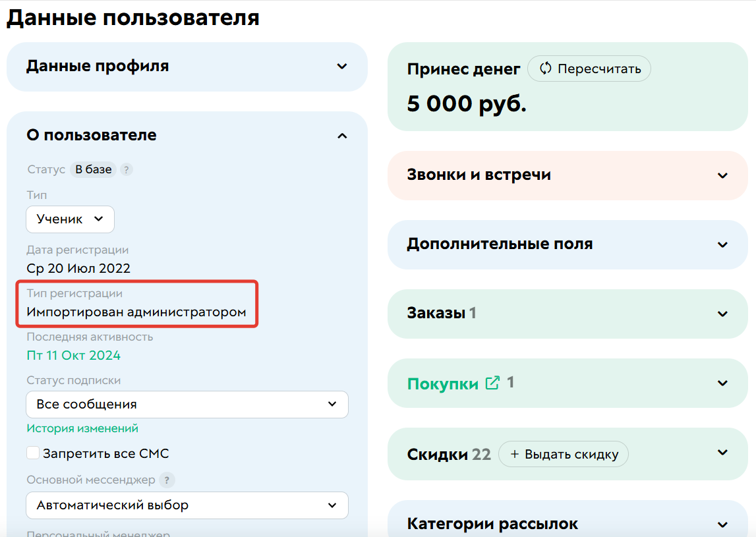Expand the «Дополнительные поля» section

coord(722,244)
